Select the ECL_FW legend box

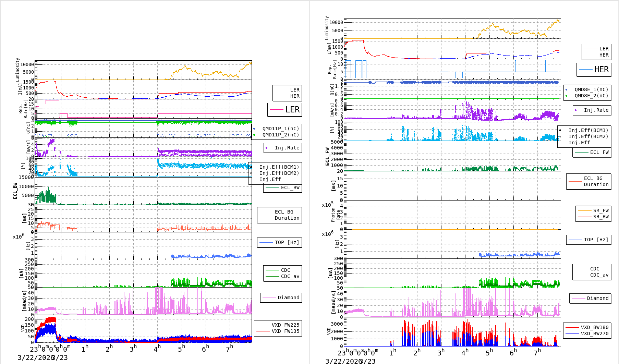592,153
